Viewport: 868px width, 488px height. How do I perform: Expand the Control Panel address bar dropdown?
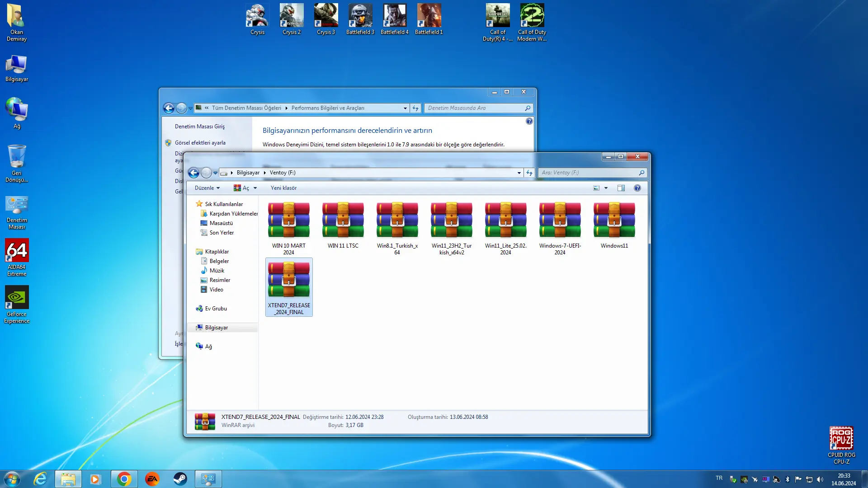[x=405, y=108]
